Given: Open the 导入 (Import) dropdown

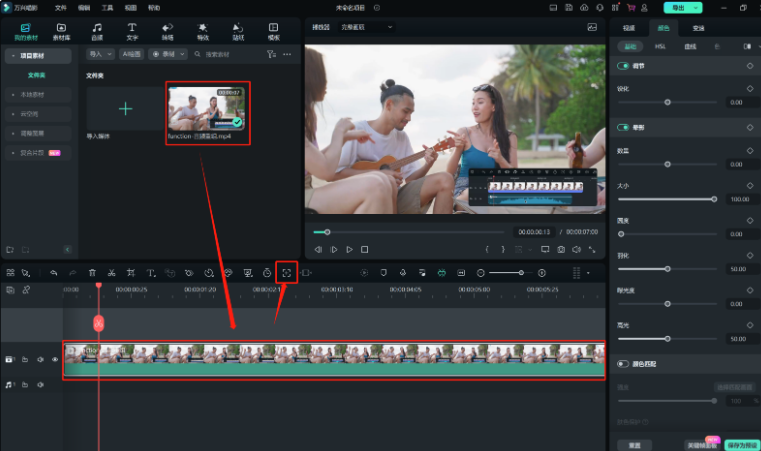Looking at the screenshot, I should 98,53.
